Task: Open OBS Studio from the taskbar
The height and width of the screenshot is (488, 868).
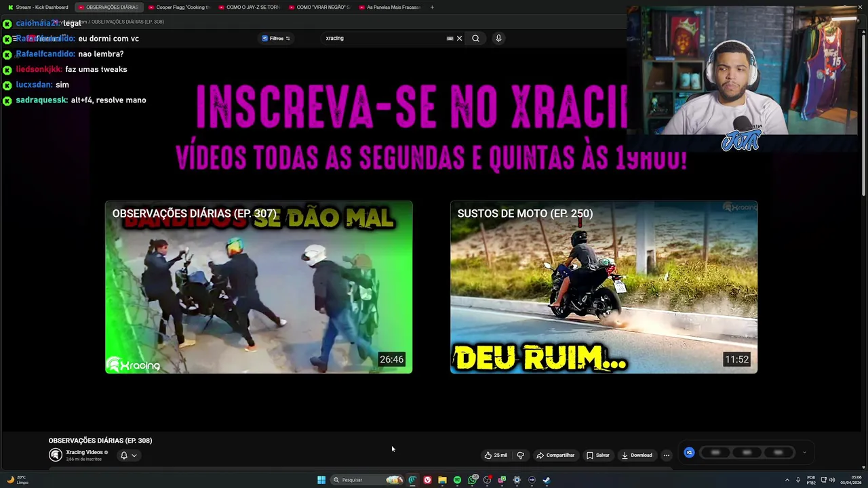Action: (487, 480)
